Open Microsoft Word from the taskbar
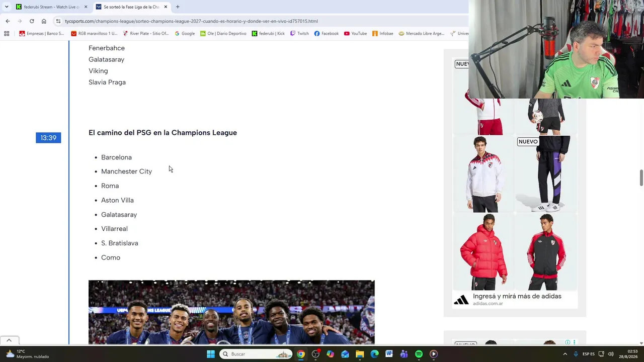The width and height of the screenshot is (644, 362). [389, 354]
